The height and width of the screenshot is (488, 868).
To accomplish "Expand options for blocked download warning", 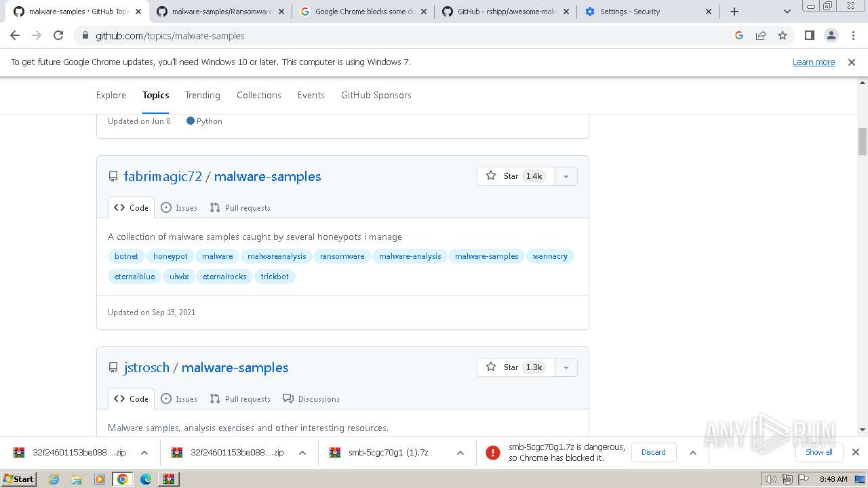I will coord(692,453).
